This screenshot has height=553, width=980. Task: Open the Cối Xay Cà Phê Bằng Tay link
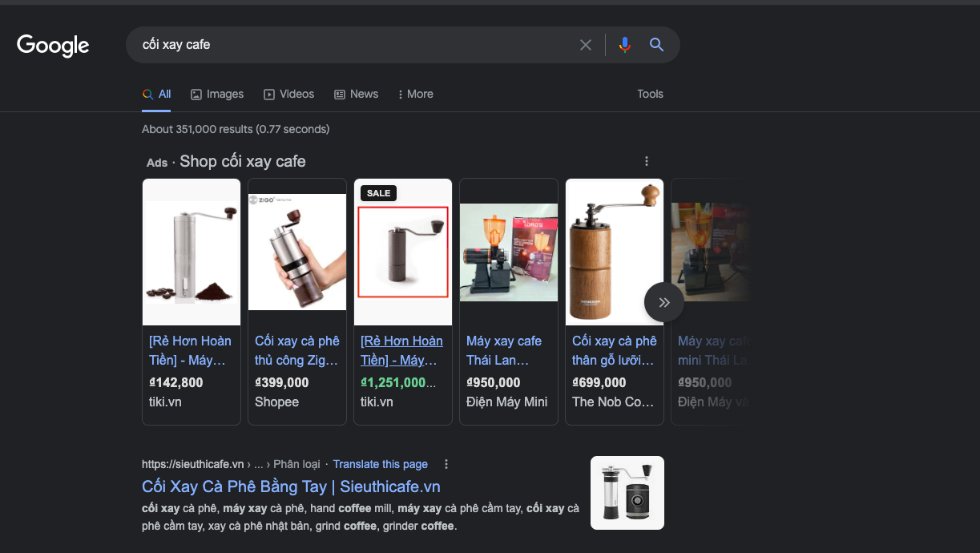pos(290,486)
